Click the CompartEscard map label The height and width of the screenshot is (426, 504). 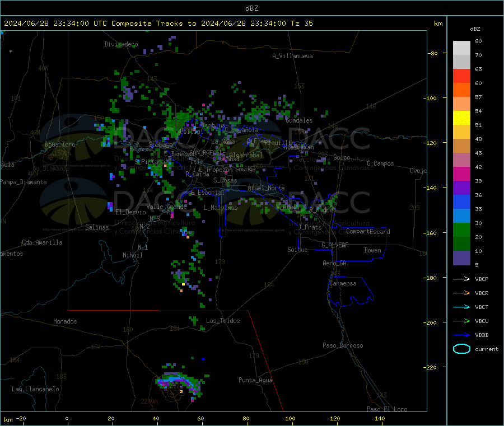pyautogui.click(x=368, y=231)
